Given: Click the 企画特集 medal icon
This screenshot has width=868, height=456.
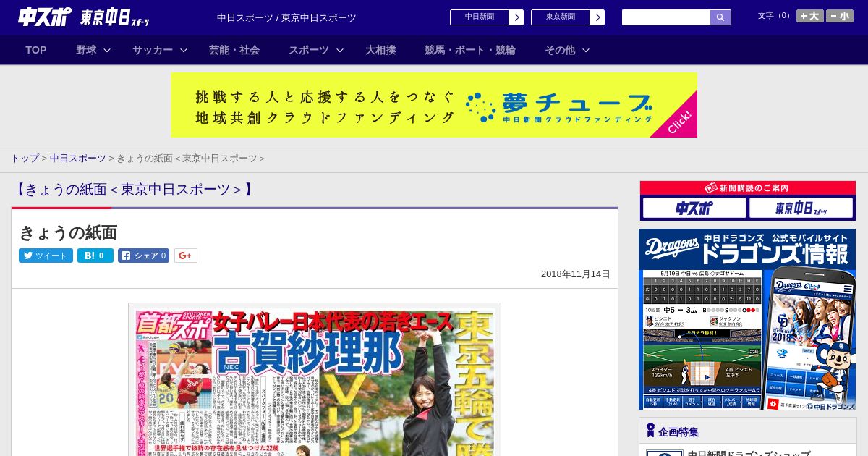Looking at the screenshot, I should [x=650, y=431].
